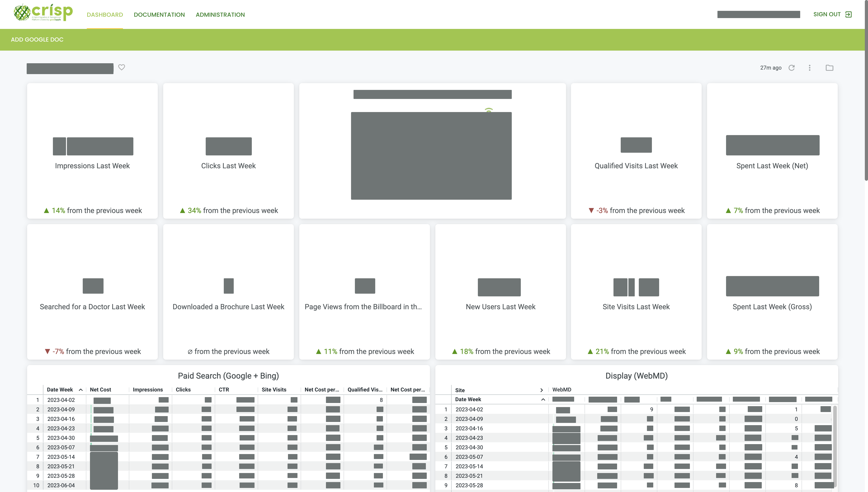This screenshot has height=492, width=868.
Task: Sort Paid Search table by Date Week
Action: (65, 390)
